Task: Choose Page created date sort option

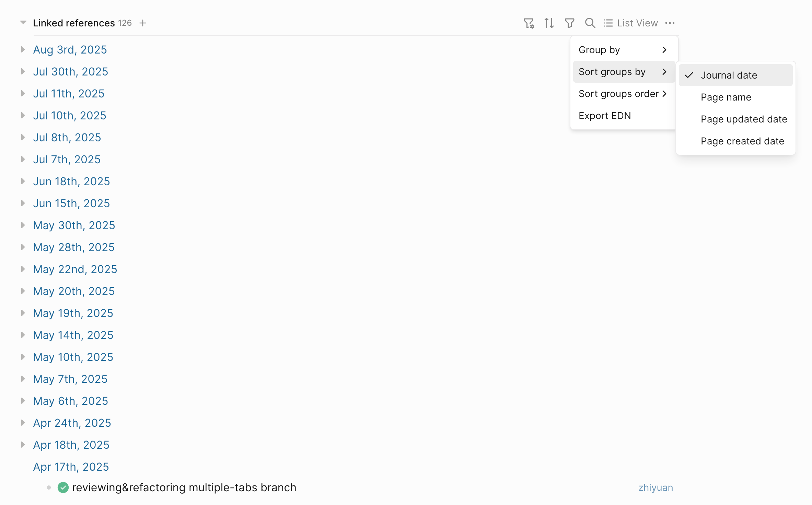Action: pos(742,141)
